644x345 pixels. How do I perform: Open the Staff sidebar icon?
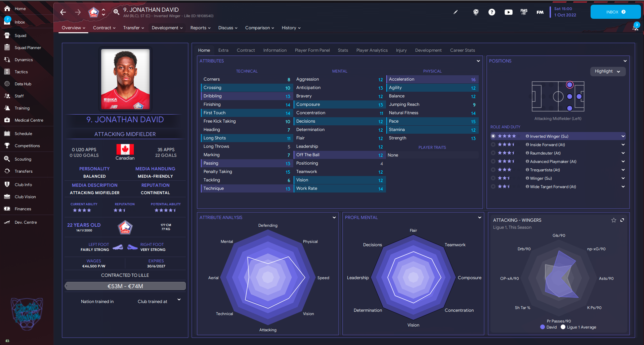pos(7,96)
